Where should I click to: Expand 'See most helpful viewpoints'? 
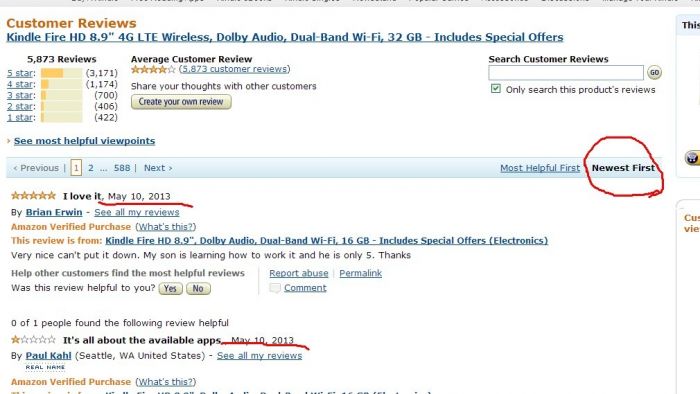[x=84, y=141]
